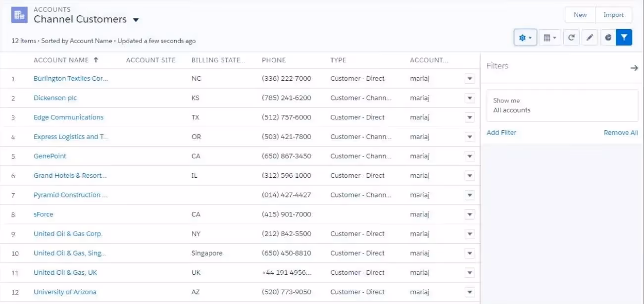The width and height of the screenshot is (644, 304).
Task: Click the New button
Action: coord(580,15)
